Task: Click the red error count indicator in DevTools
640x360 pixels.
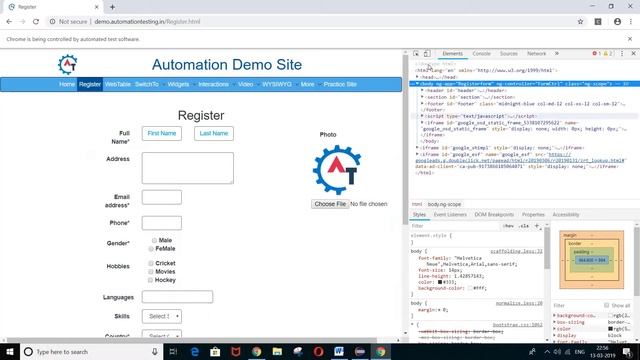Action: (x=596, y=53)
